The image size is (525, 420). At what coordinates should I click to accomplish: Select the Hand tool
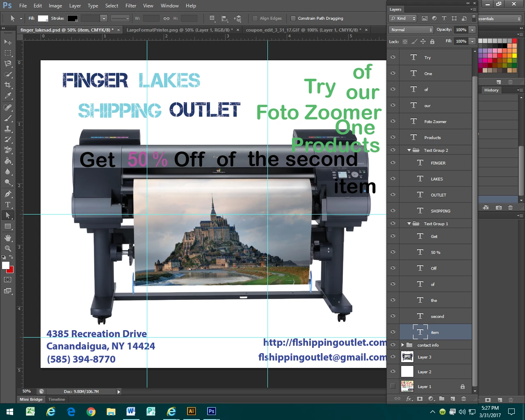pos(8,238)
